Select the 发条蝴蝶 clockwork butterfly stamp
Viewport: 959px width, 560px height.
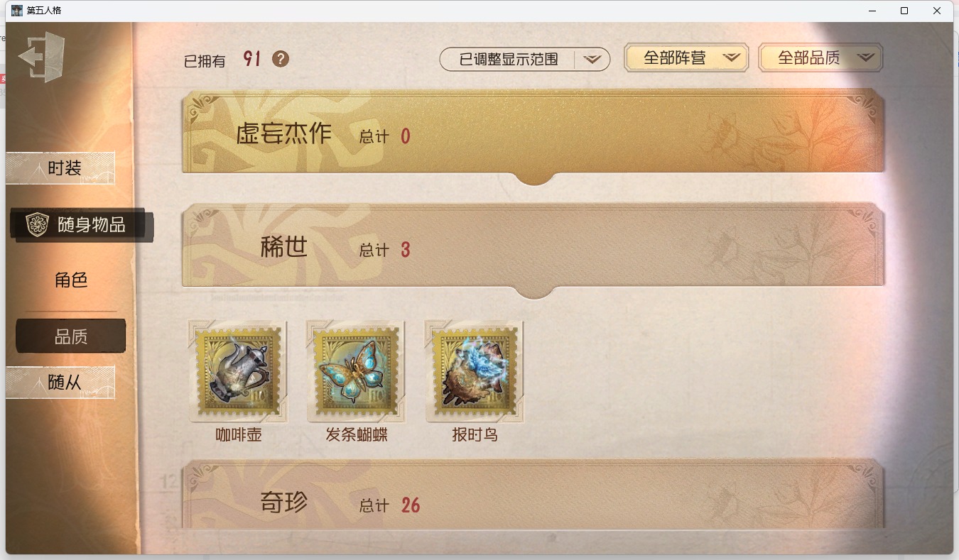[x=356, y=370]
